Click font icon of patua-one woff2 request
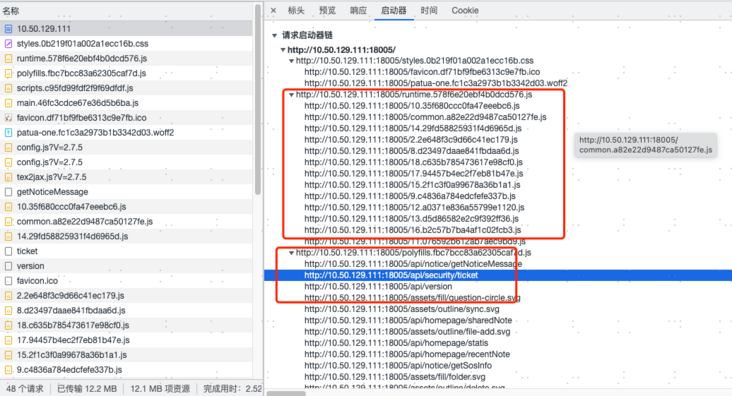The image size is (732, 396). coord(8,133)
